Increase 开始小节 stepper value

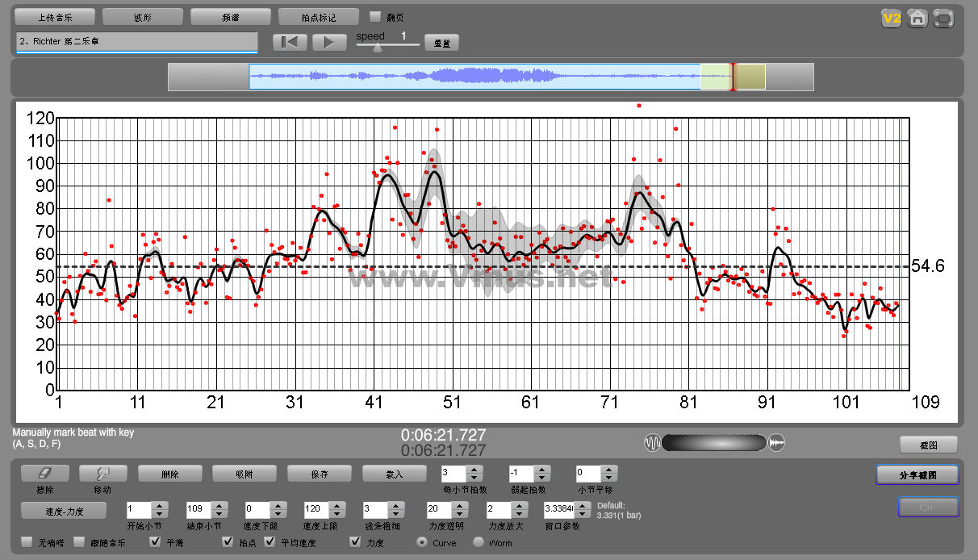click(160, 506)
